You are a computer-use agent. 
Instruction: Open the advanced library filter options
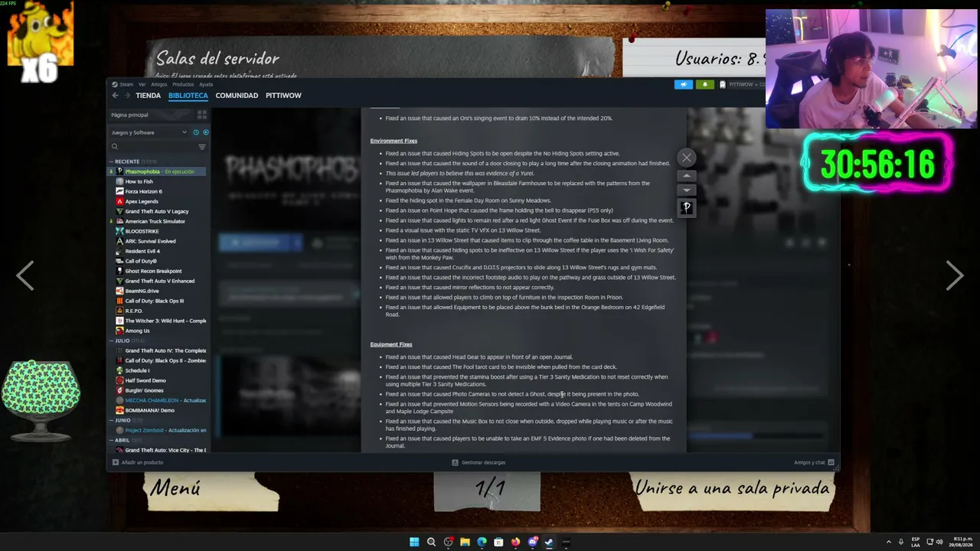[202, 146]
